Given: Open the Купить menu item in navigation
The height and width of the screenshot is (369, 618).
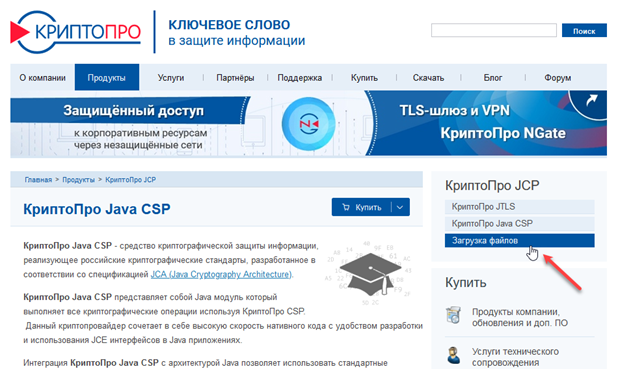Looking at the screenshot, I should (364, 78).
